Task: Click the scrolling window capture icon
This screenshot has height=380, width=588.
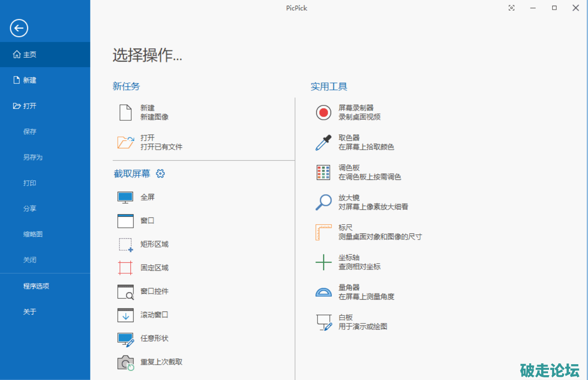Action: tap(125, 315)
